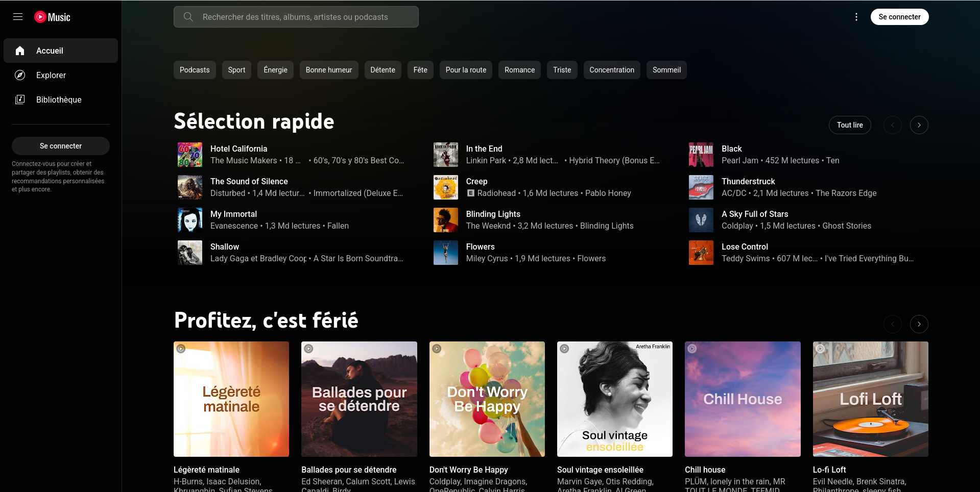Viewport: 980px width, 492px height.
Task: Open the Lofi Loft playlist thumbnail
Action: pyautogui.click(x=870, y=399)
